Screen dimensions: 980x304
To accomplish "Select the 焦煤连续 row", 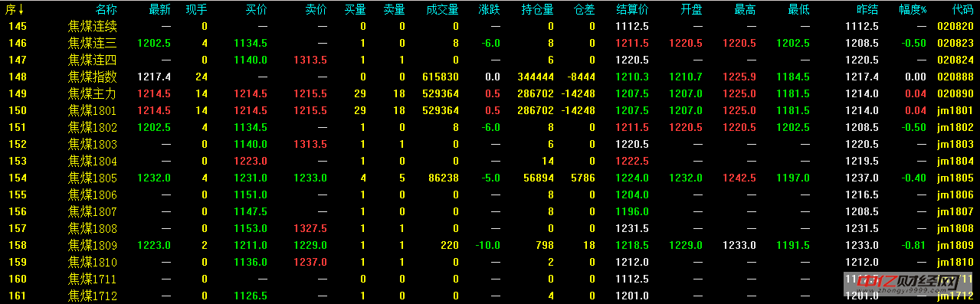I will click(490, 26).
